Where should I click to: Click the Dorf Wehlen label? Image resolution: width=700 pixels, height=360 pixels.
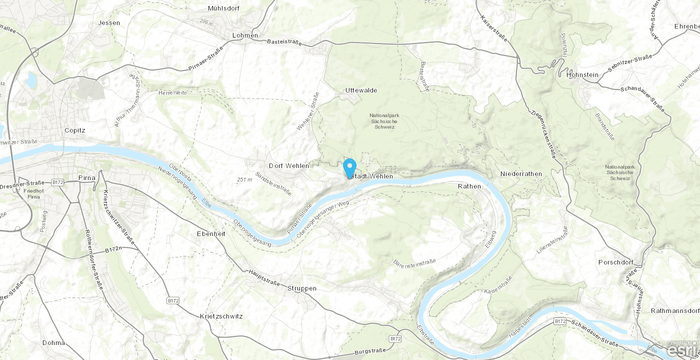289,166
